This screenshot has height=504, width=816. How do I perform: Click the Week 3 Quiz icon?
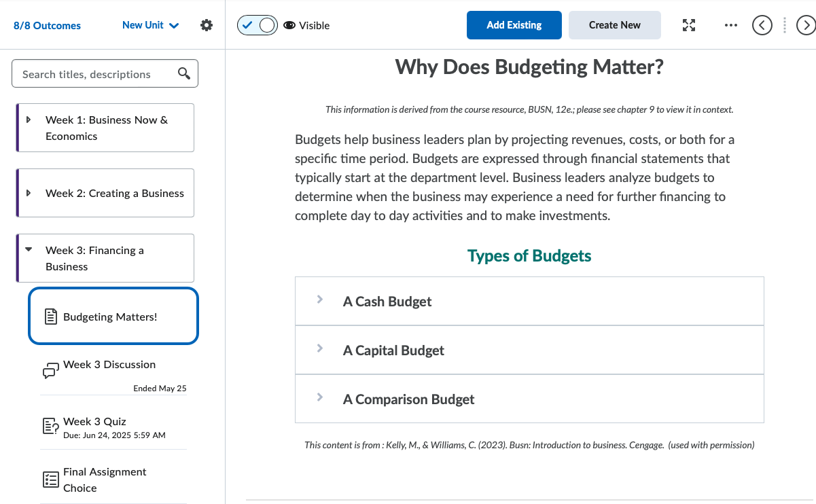50,427
